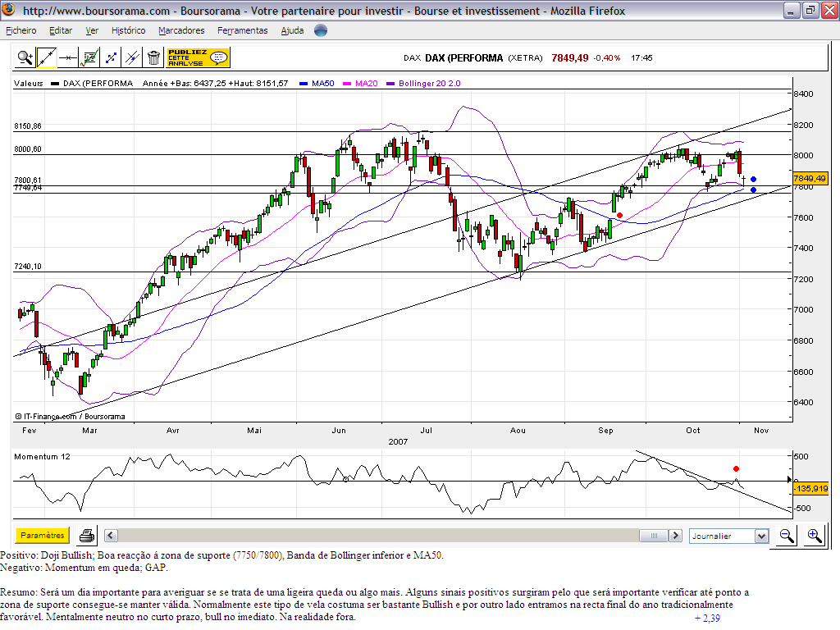The height and width of the screenshot is (630, 840).
Task: Click the red dot marker on price chart
Action: coord(620,216)
